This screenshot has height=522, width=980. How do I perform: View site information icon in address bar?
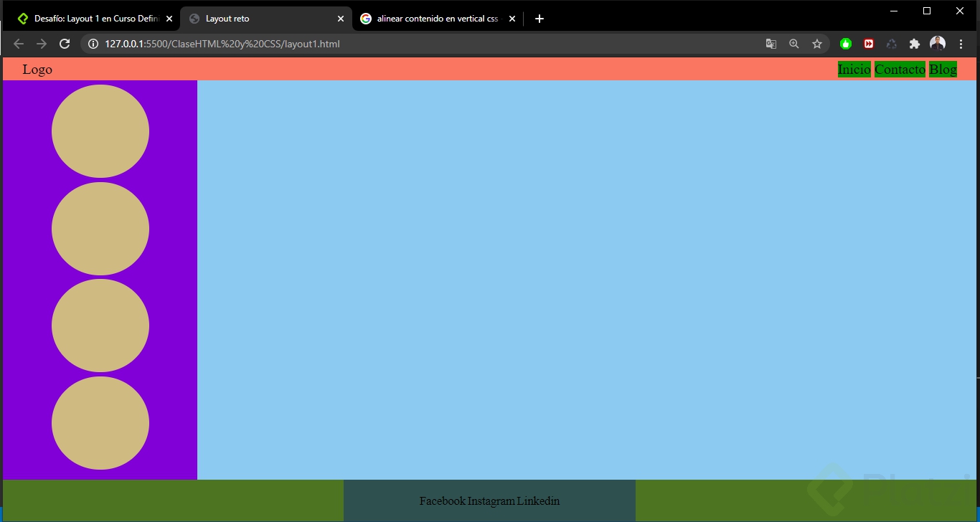coord(93,44)
